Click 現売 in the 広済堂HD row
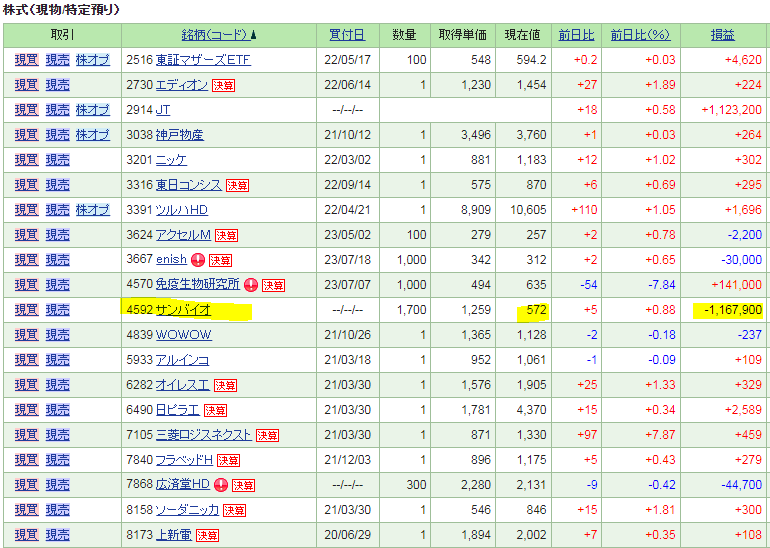Image resolution: width=770 pixels, height=548 pixels. click(x=57, y=485)
